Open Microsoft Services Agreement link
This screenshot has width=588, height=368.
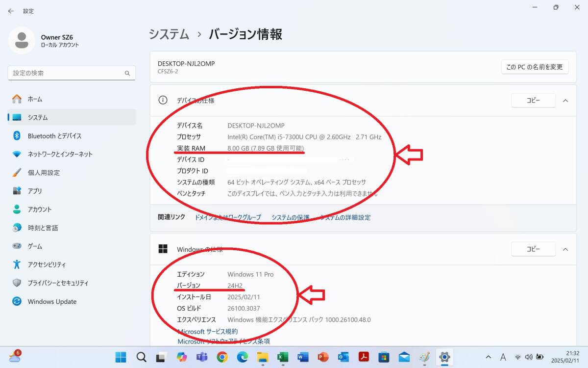[x=208, y=332]
